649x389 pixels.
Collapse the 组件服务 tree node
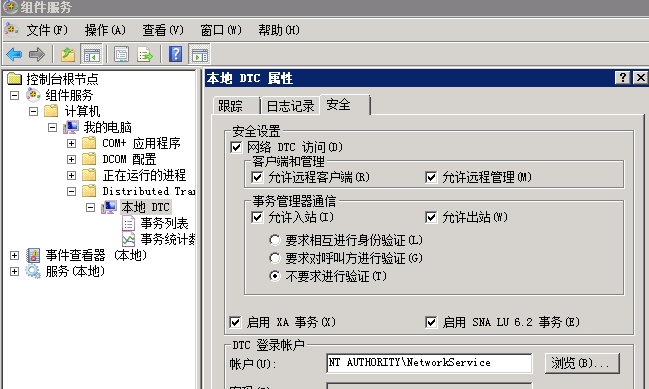point(14,95)
